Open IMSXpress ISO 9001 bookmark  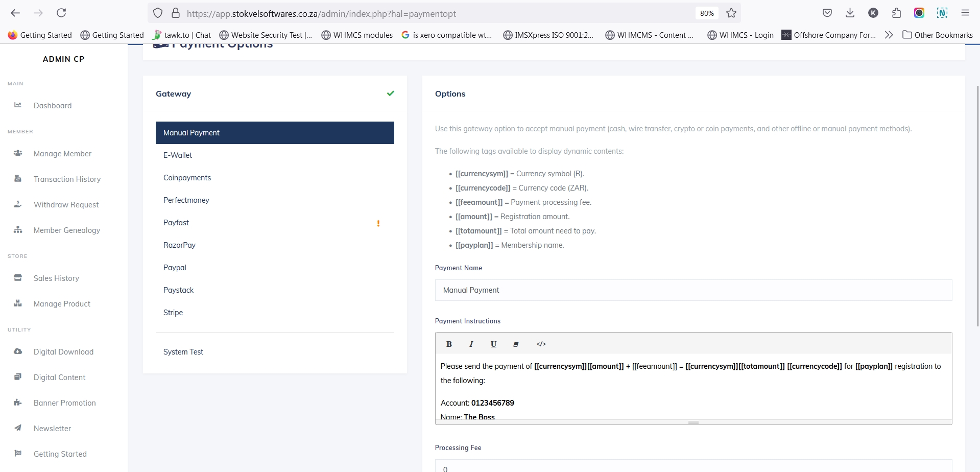[x=548, y=35]
